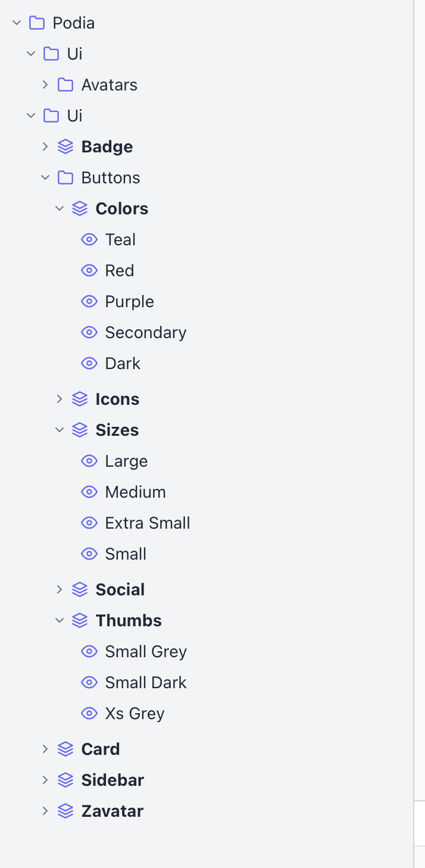Expand the Sidebar component
Screen dimensions: 425x868
(45, 780)
